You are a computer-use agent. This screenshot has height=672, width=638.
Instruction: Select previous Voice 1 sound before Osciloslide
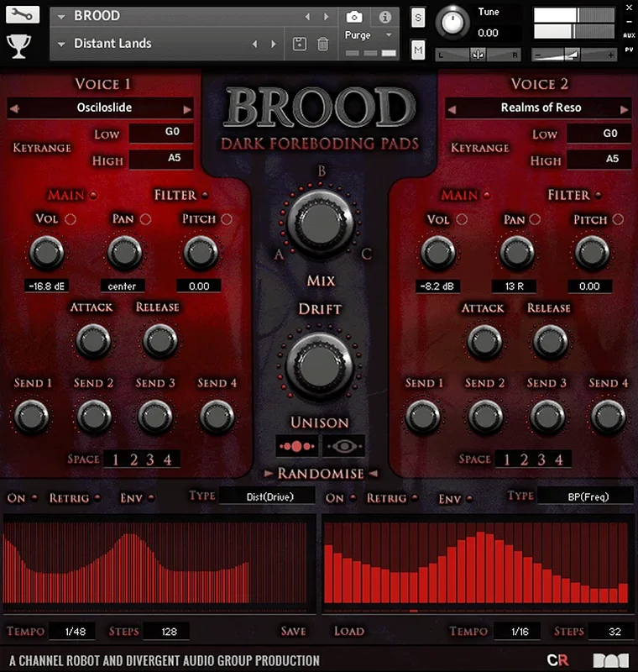(15, 109)
